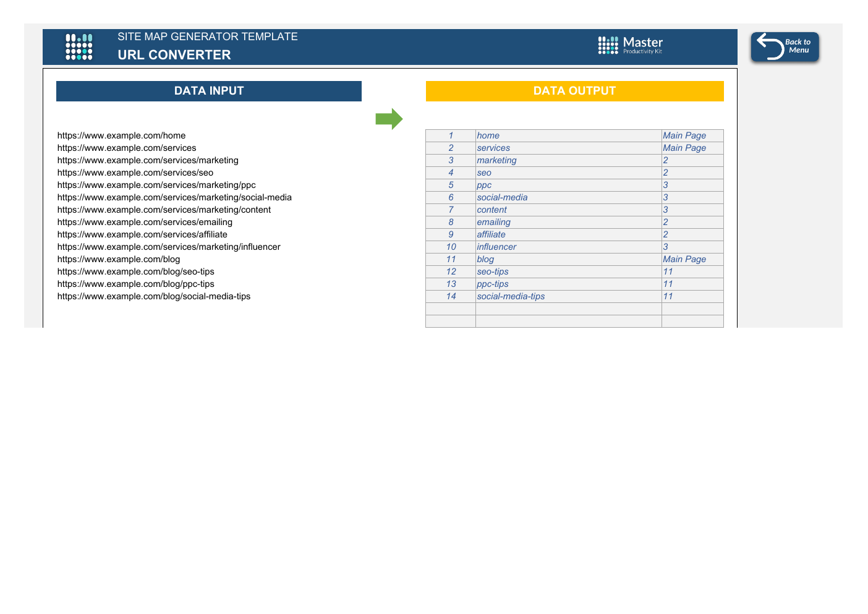The image size is (868, 614).
Task: Select input URL ending in marketing/ppc
Action: 156,185
